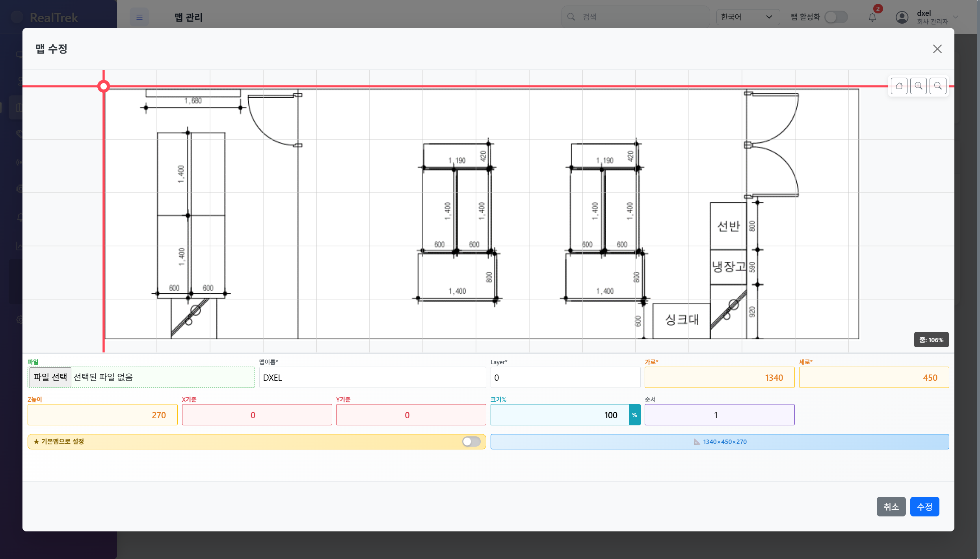Toggle the 탭 활성화 switch
This screenshot has width=980, height=559.
click(x=836, y=17)
